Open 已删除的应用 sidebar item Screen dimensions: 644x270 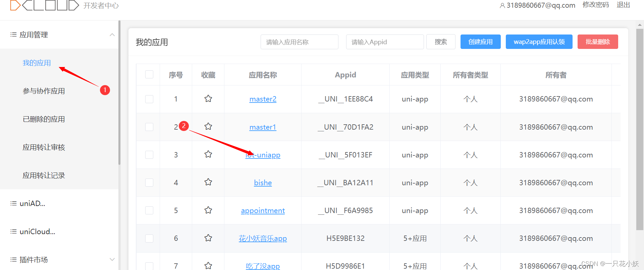point(44,119)
